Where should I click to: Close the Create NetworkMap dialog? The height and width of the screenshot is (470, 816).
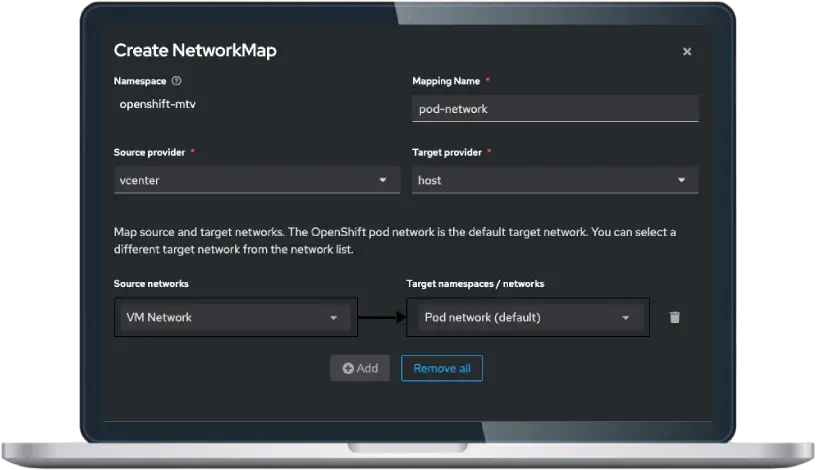click(687, 52)
